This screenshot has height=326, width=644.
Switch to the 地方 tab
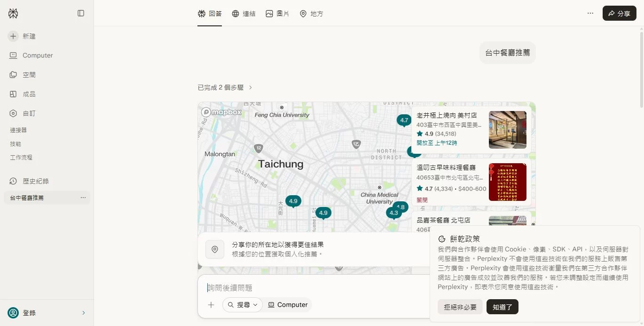pyautogui.click(x=311, y=14)
